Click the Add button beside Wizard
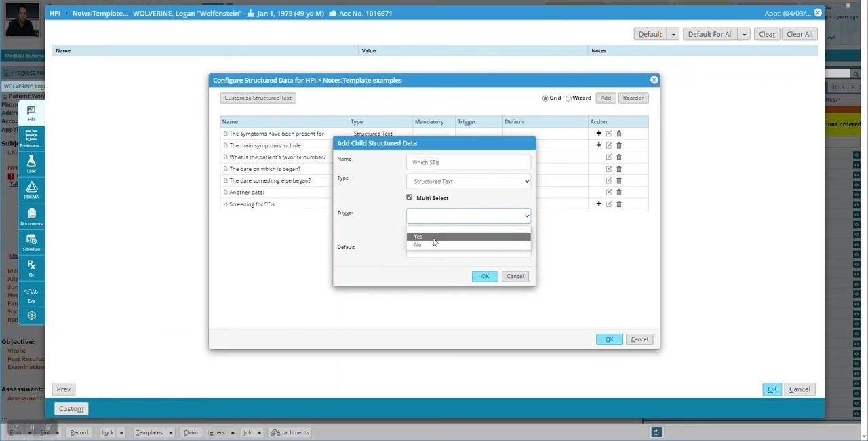The image size is (868, 441). (606, 98)
